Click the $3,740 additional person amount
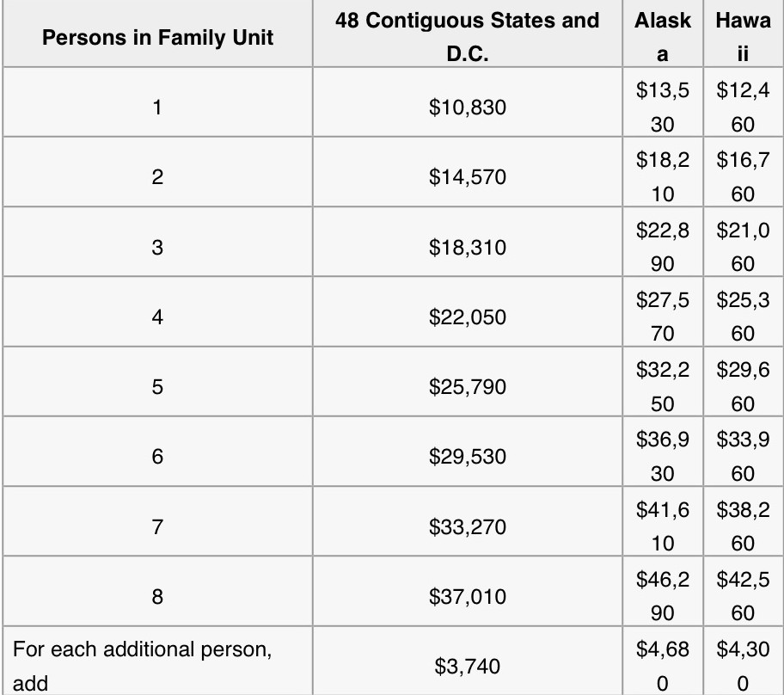The image size is (784, 695). tap(468, 666)
